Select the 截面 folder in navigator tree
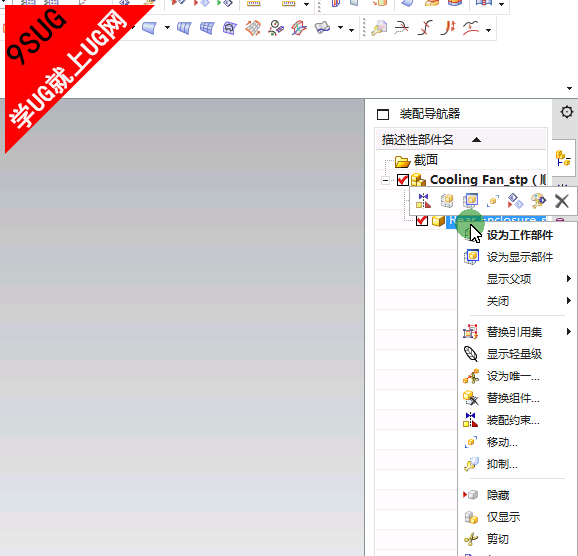 [416, 160]
